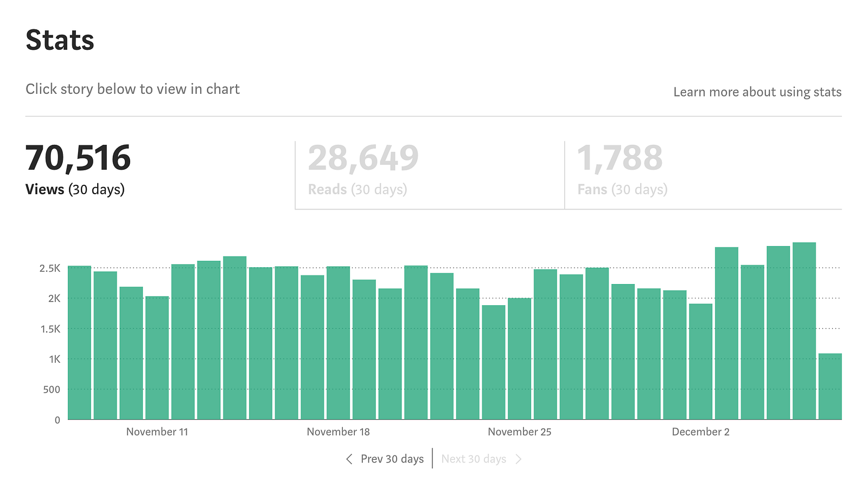
Task: Click the 70,516 views total number
Action: pyautogui.click(x=78, y=158)
